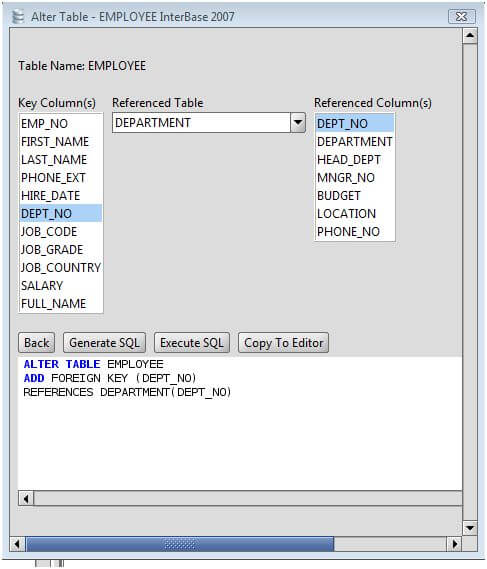
Task: Click the SQL pane left scroll arrow
Action: coord(26,499)
